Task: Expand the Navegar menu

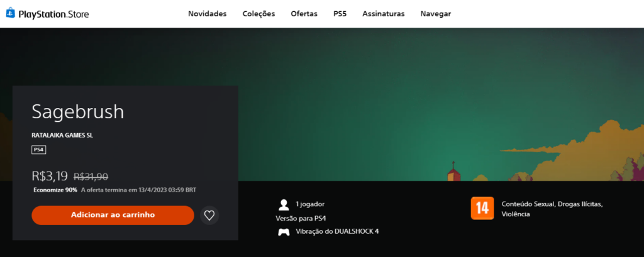Action: (435, 14)
